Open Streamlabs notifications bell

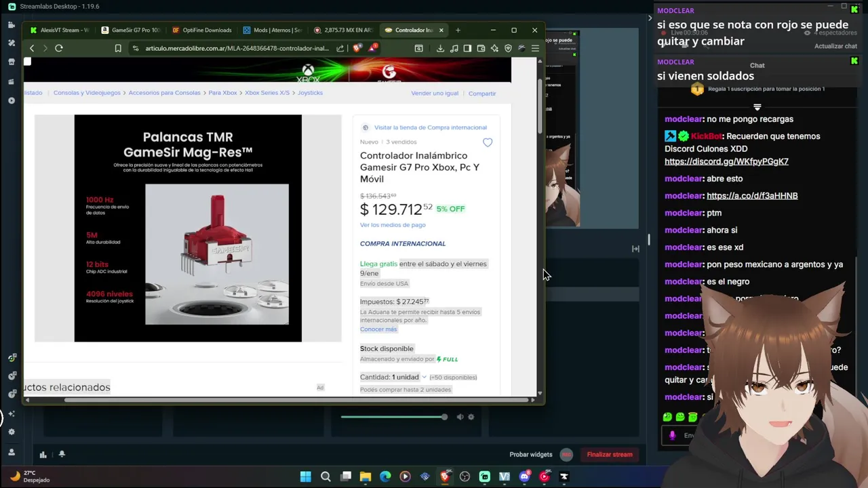[62, 455]
